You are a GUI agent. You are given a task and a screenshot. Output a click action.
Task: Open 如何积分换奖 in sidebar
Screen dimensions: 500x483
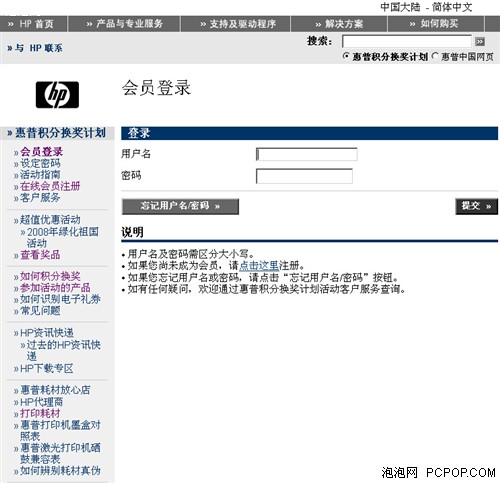50,276
